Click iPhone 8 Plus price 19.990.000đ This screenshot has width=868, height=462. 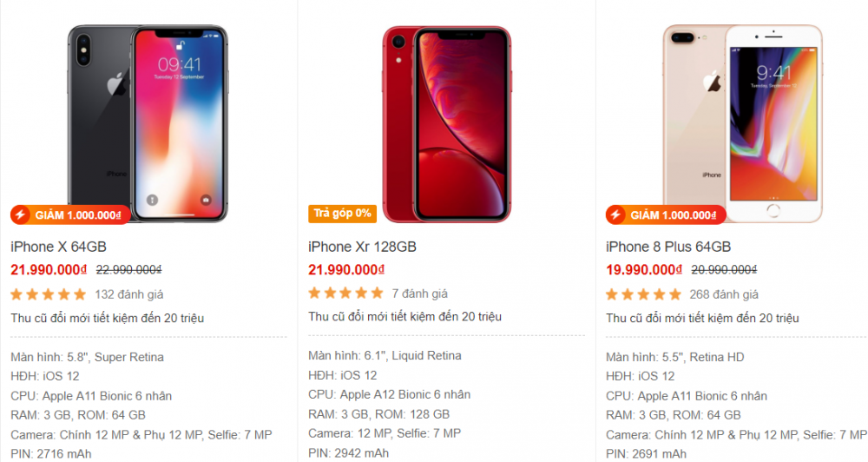(644, 270)
